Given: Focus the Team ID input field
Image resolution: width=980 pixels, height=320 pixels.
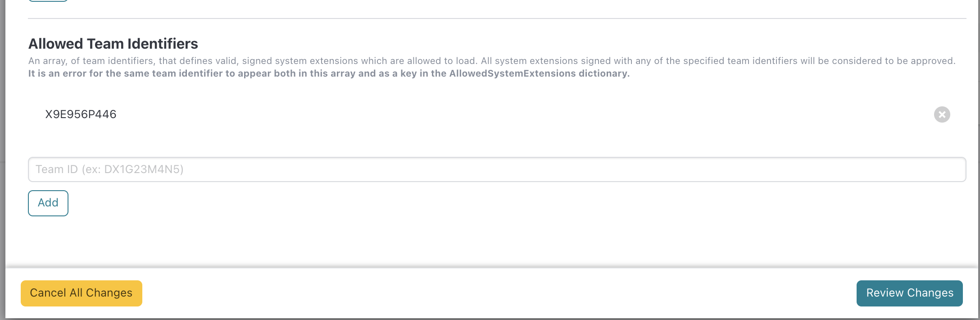Looking at the screenshot, I should pos(497,169).
